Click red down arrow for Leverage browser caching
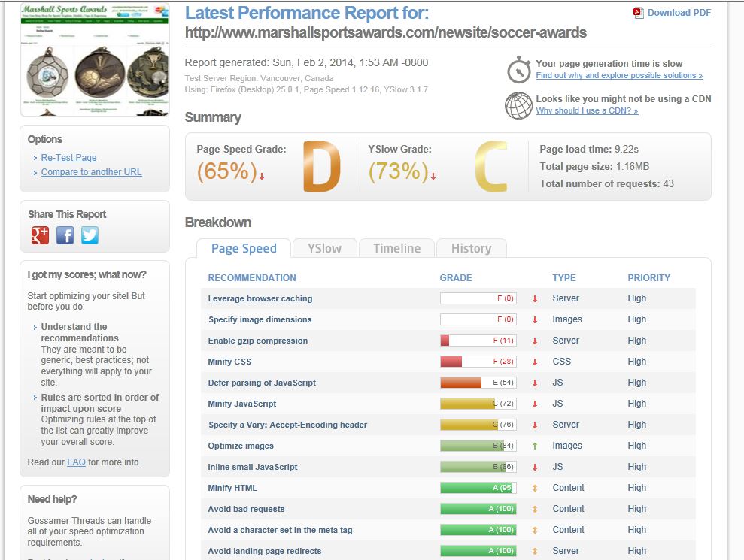The image size is (744, 560). [x=535, y=298]
